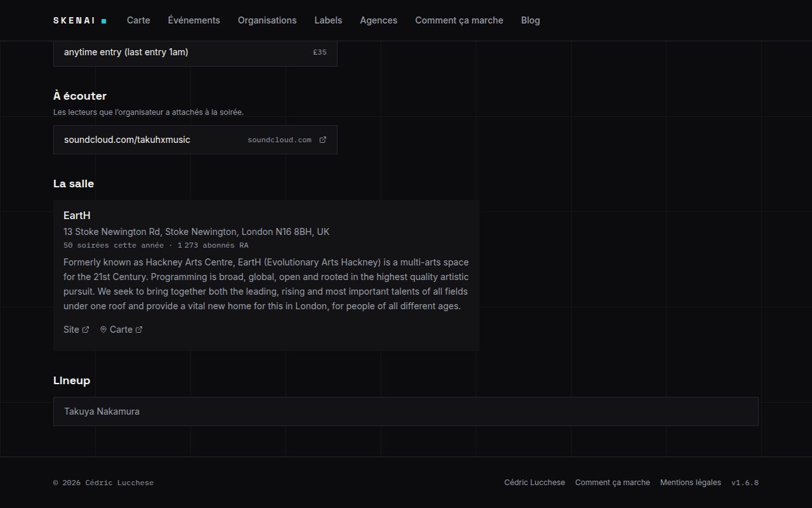Open Organisations page

267,20
